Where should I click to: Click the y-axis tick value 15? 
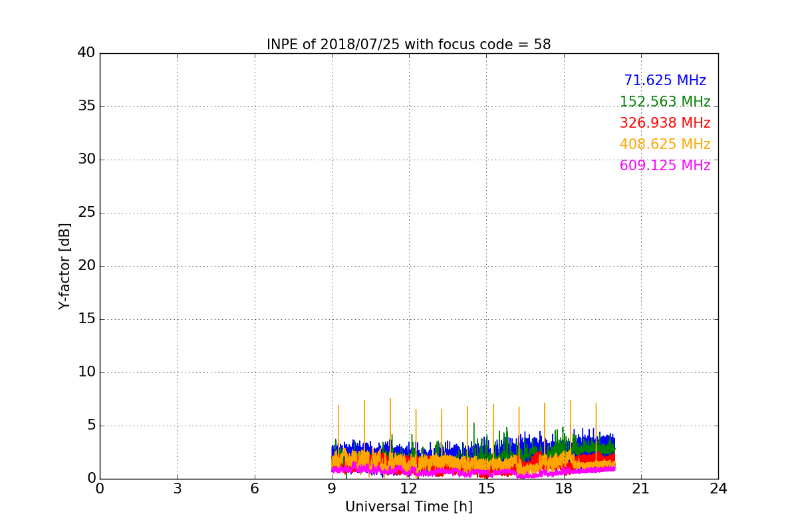tap(86, 319)
